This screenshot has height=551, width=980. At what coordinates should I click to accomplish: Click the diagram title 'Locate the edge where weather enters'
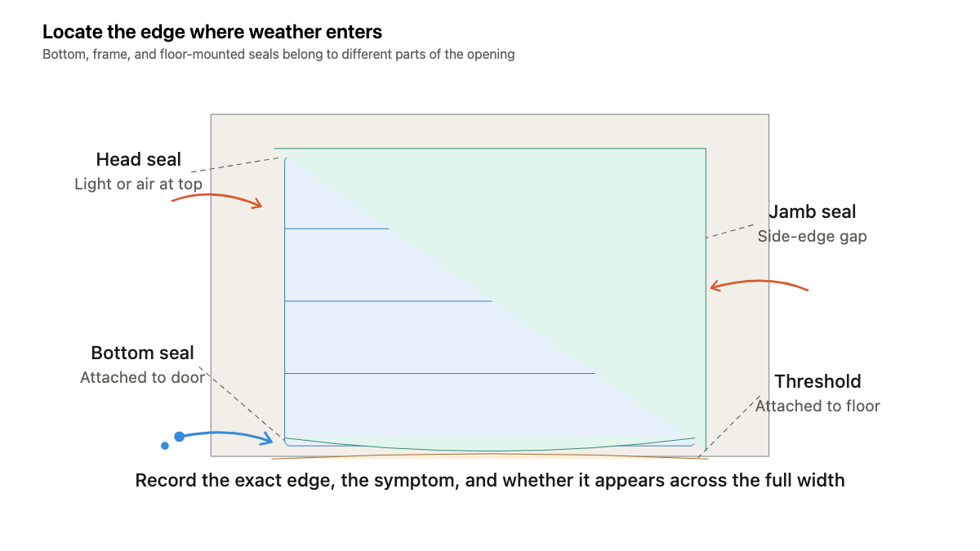click(x=212, y=33)
